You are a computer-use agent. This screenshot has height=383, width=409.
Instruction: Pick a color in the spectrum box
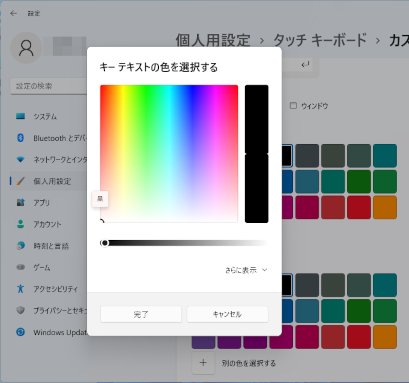pos(169,154)
